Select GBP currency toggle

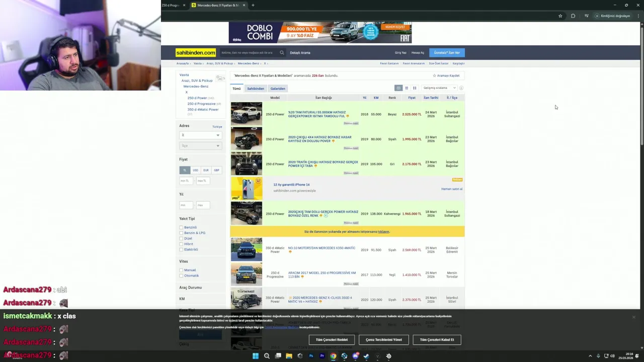pyautogui.click(x=216, y=170)
